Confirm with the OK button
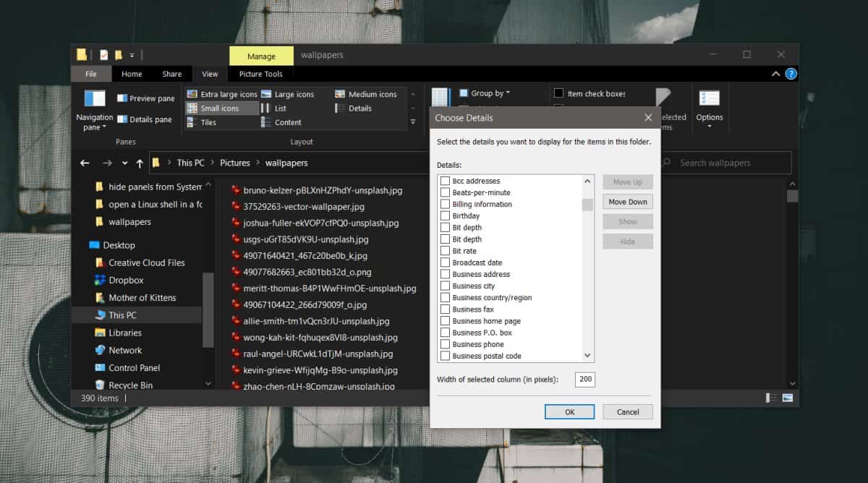The image size is (868, 483). [569, 411]
